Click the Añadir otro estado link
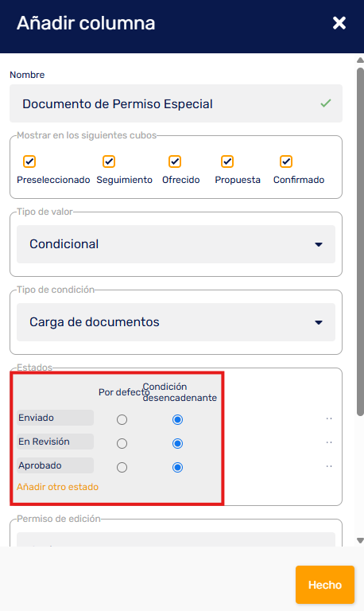Image resolution: width=364 pixels, height=611 pixels. pyautogui.click(x=57, y=487)
